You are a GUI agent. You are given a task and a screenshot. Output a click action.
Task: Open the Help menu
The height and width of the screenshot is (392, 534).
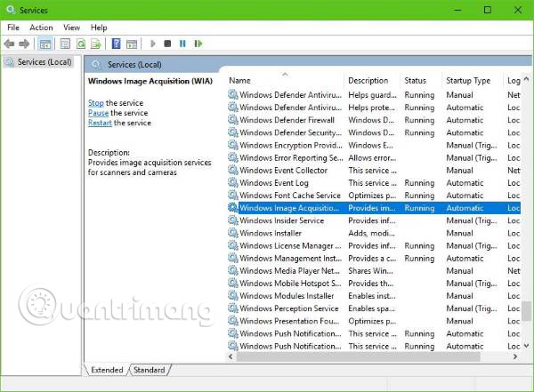pyautogui.click(x=99, y=28)
